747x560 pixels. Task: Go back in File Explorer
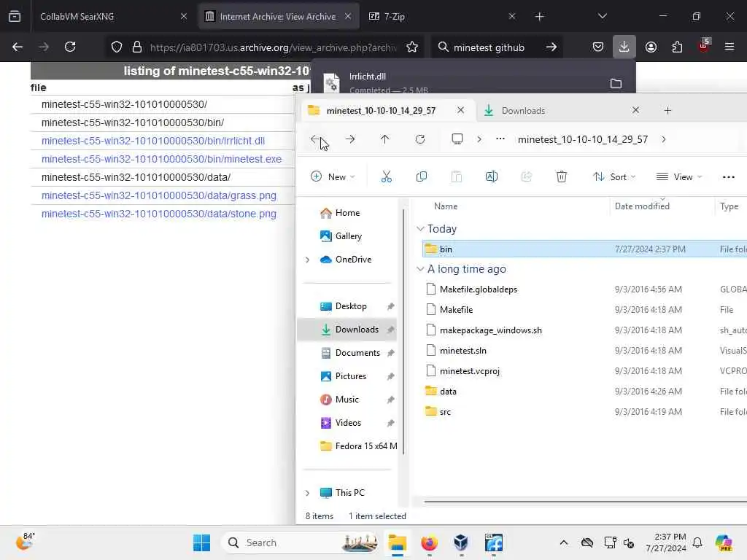point(315,139)
